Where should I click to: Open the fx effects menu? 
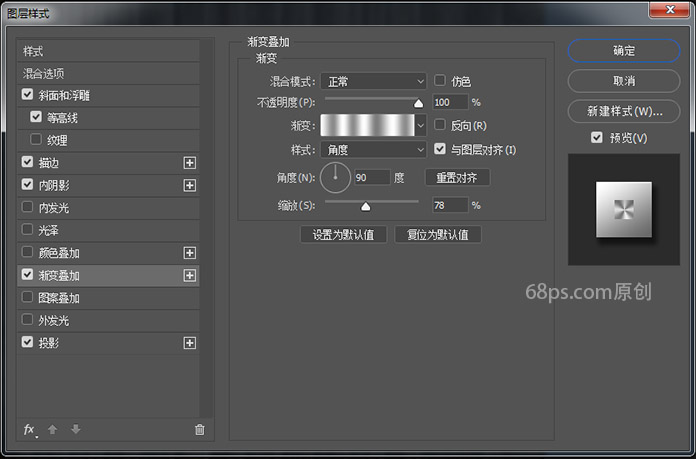[29, 429]
